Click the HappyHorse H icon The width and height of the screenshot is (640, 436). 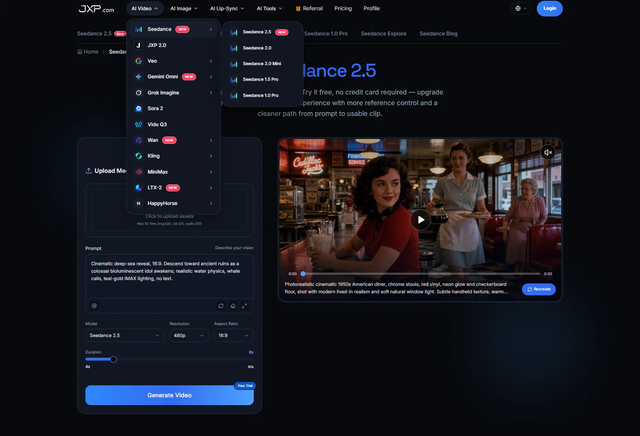tap(139, 203)
